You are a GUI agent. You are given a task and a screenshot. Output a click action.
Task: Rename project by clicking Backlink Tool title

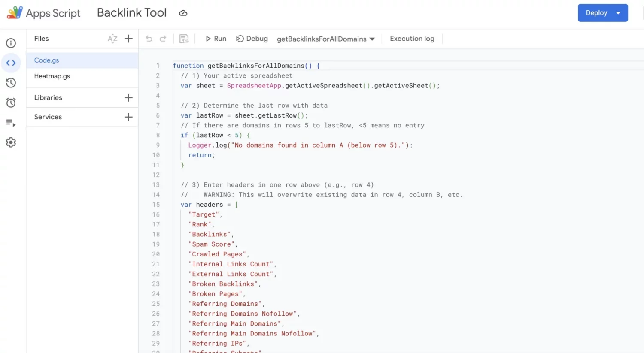point(132,13)
